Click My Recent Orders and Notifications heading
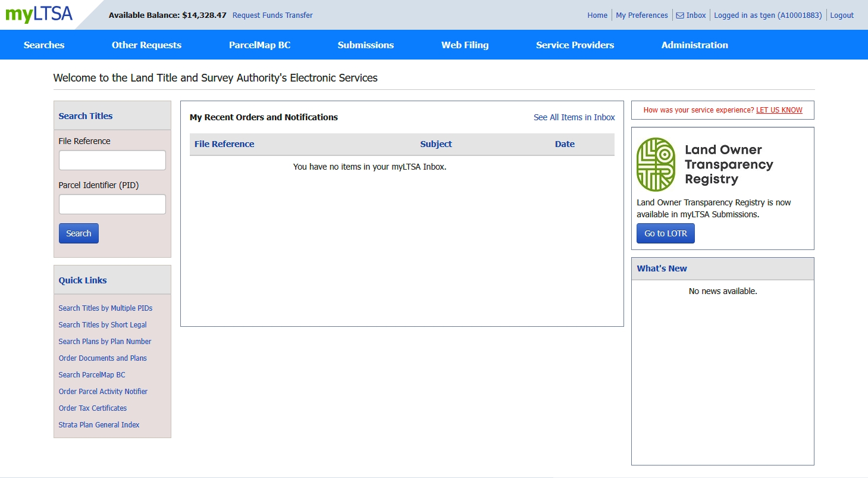Viewport: 868px width, 478px height. [264, 117]
